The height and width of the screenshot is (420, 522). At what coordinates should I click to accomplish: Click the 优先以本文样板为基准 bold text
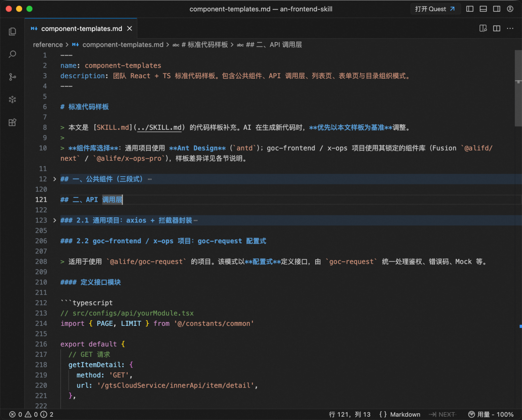coord(350,127)
